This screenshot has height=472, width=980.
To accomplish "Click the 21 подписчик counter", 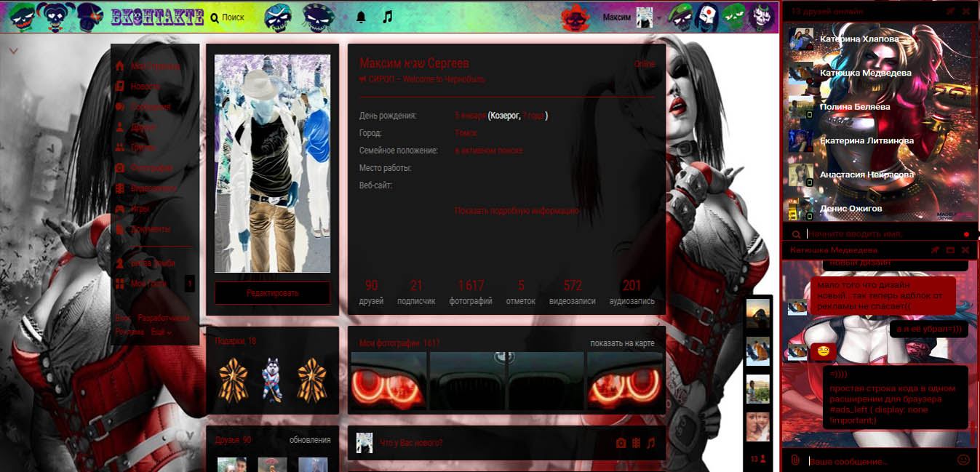I will [x=416, y=292].
